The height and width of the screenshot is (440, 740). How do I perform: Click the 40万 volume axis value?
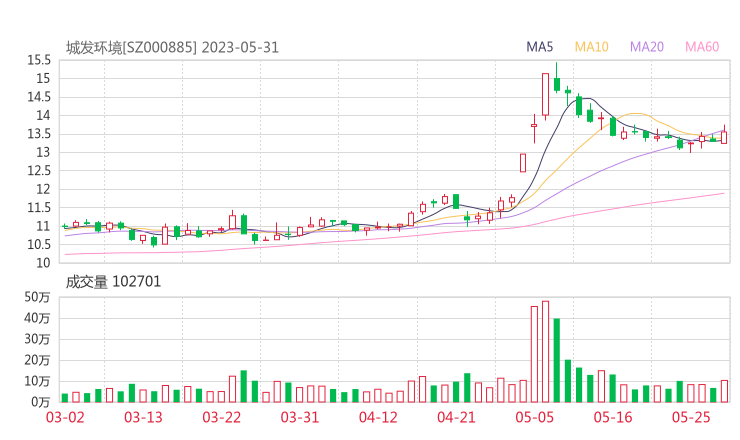tap(37, 319)
